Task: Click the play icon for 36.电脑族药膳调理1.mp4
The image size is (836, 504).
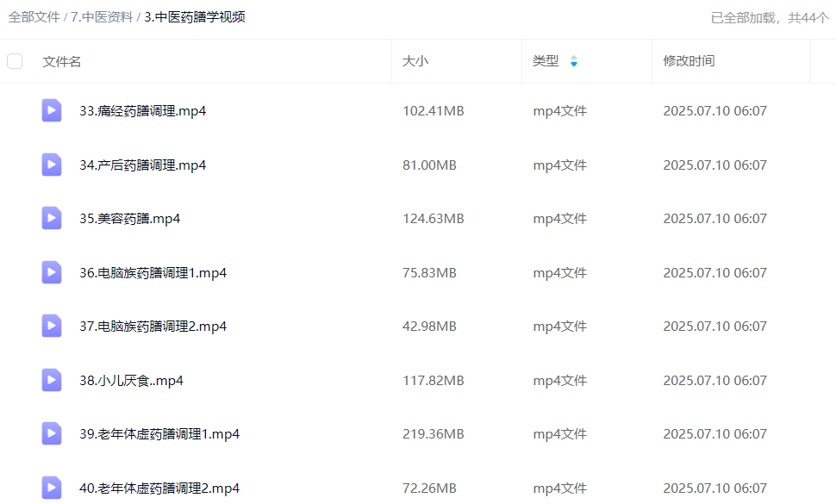Action: pos(52,272)
